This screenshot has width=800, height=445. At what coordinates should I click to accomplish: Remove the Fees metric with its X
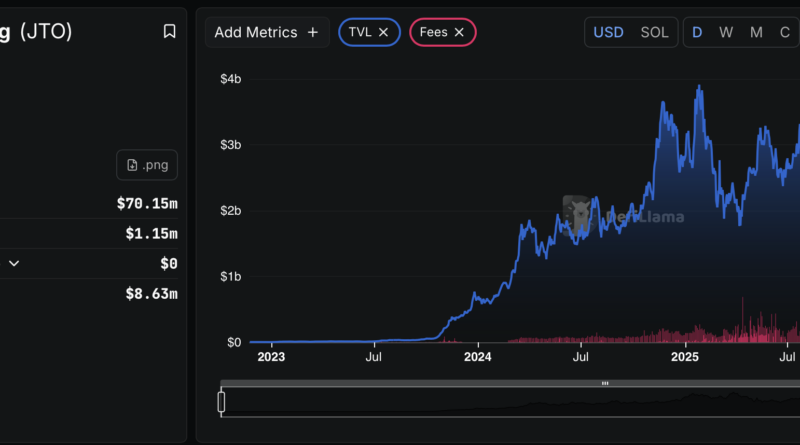click(x=459, y=32)
